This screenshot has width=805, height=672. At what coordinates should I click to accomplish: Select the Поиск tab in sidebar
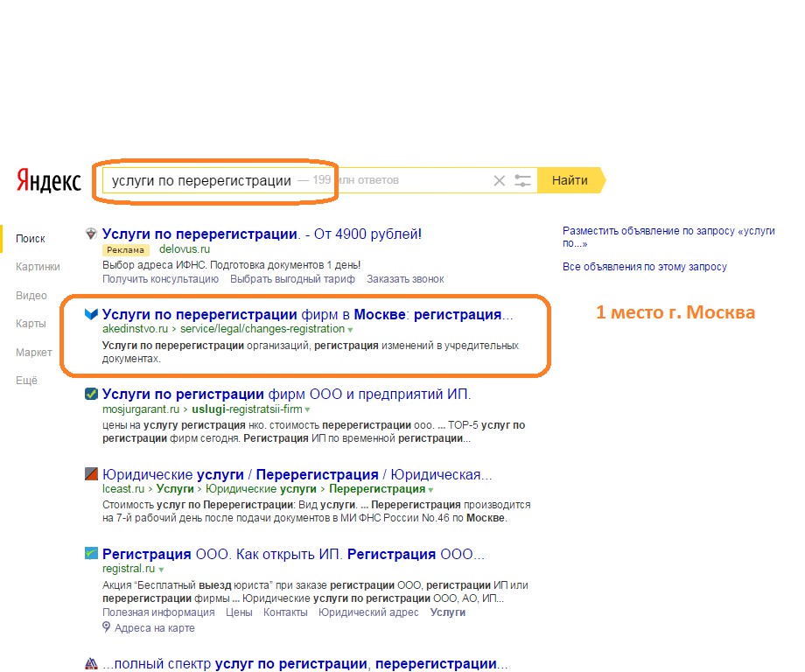tap(31, 239)
